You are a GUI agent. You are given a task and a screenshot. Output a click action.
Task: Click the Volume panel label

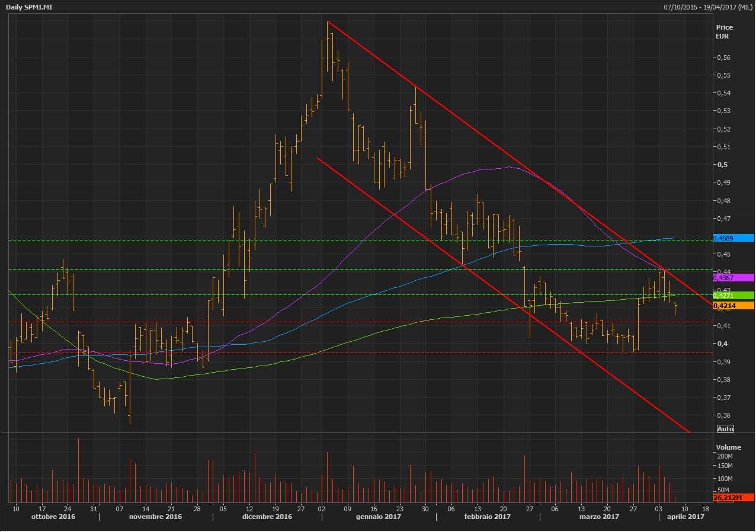coord(728,447)
